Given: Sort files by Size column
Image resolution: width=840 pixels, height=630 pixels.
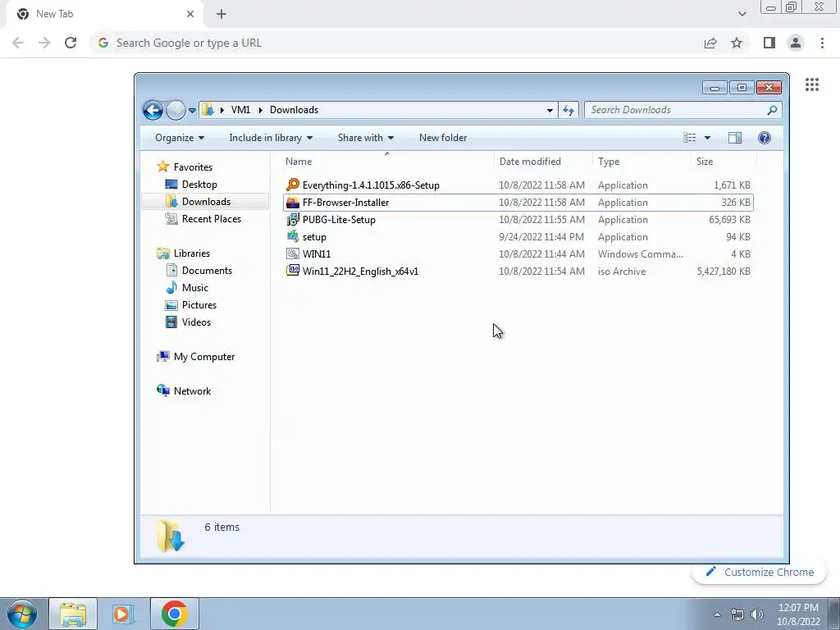Looking at the screenshot, I should (x=705, y=162).
